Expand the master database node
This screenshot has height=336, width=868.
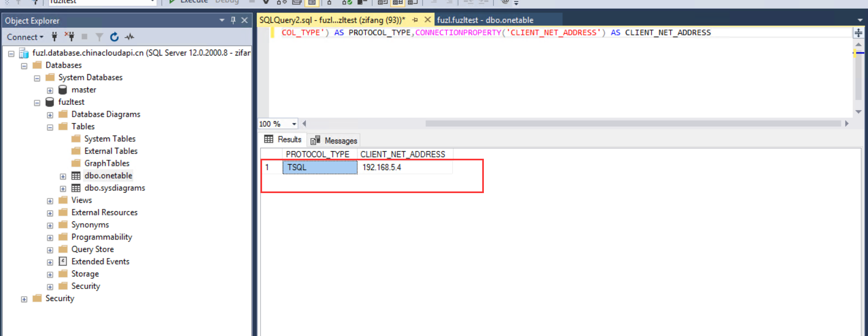(50, 91)
